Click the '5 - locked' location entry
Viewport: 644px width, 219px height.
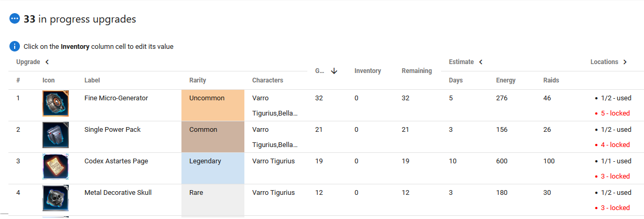[x=615, y=113]
